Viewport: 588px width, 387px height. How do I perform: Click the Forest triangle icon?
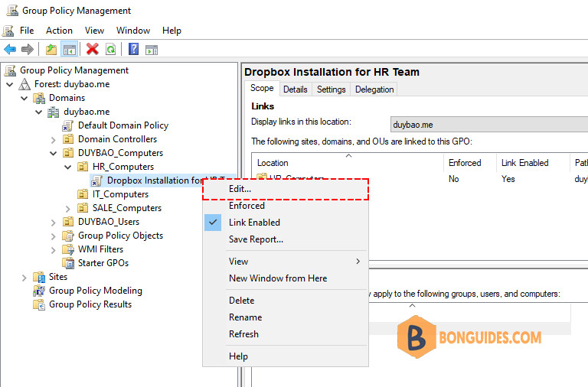(24, 84)
